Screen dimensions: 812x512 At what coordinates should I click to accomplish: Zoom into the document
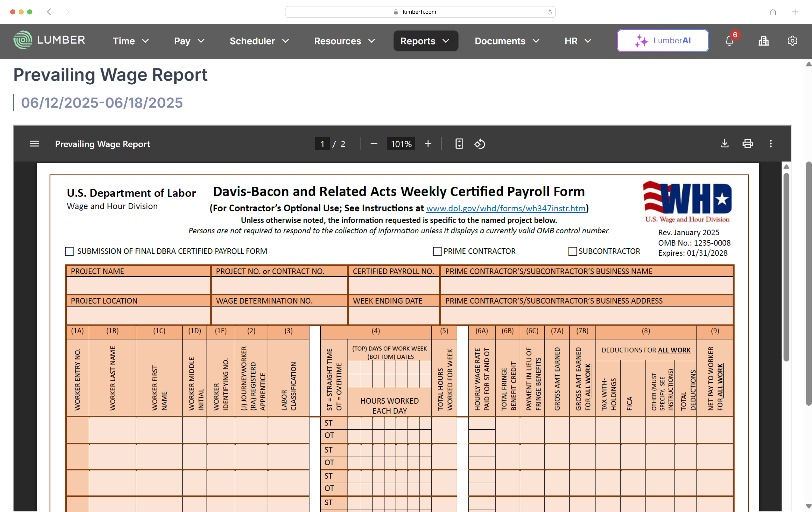427,143
